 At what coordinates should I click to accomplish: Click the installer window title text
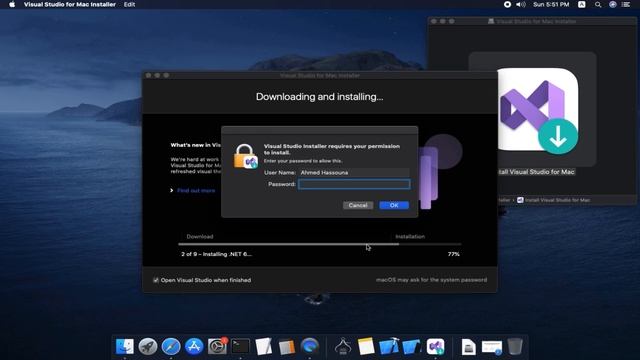tap(320, 76)
